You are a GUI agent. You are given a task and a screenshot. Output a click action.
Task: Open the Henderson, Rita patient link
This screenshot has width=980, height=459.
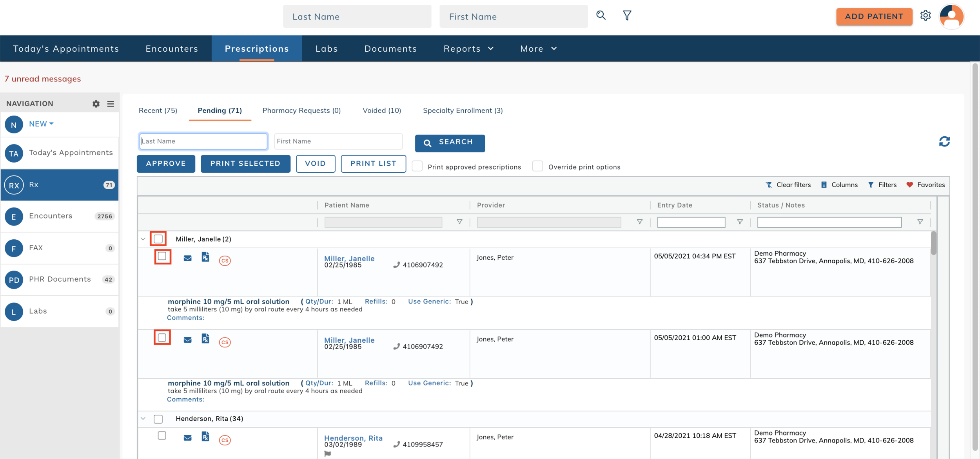pyautogui.click(x=353, y=438)
